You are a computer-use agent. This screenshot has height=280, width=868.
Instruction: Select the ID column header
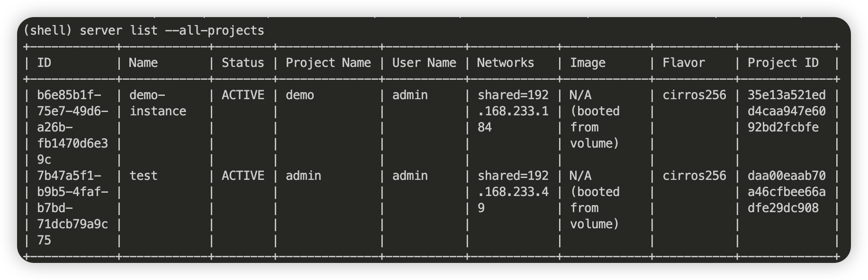coord(44,63)
